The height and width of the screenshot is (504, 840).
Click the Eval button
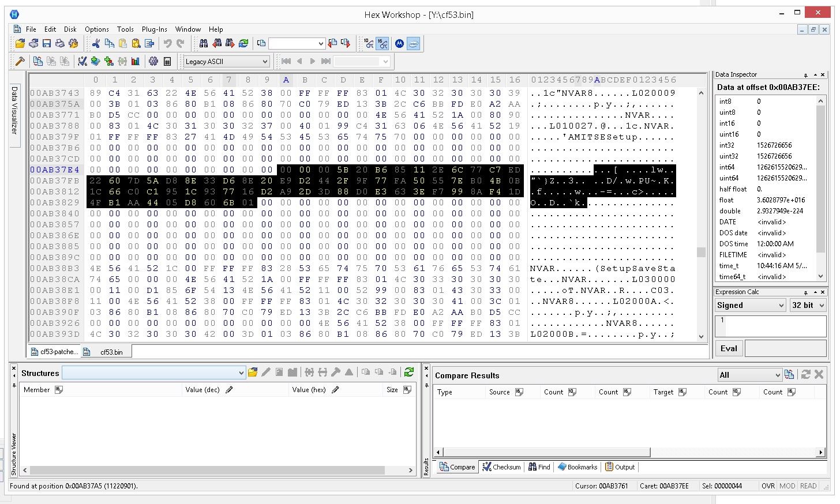(729, 348)
